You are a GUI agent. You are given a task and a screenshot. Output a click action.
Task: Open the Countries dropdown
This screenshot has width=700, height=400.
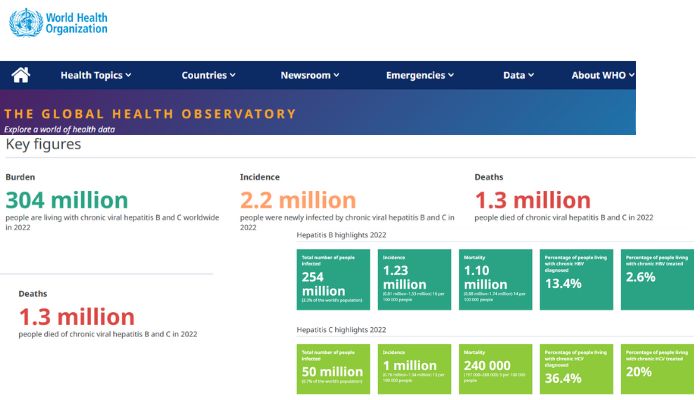tap(208, 75)
